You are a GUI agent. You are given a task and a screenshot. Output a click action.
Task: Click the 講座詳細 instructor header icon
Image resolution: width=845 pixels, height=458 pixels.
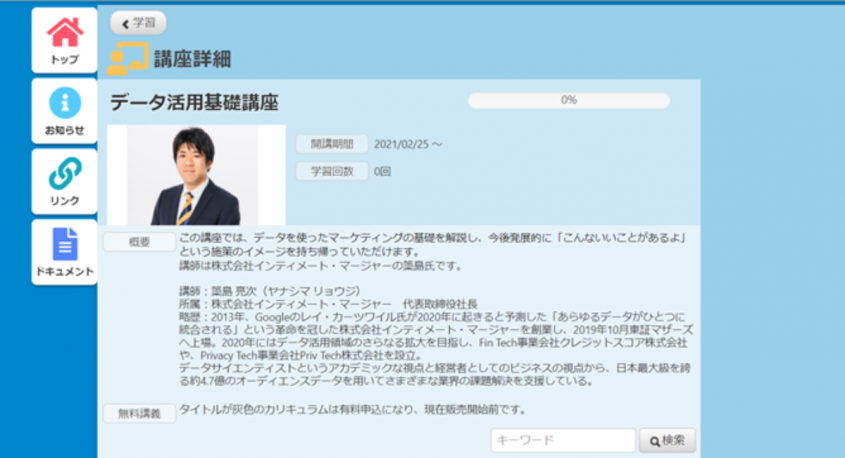tap(128, 58)
